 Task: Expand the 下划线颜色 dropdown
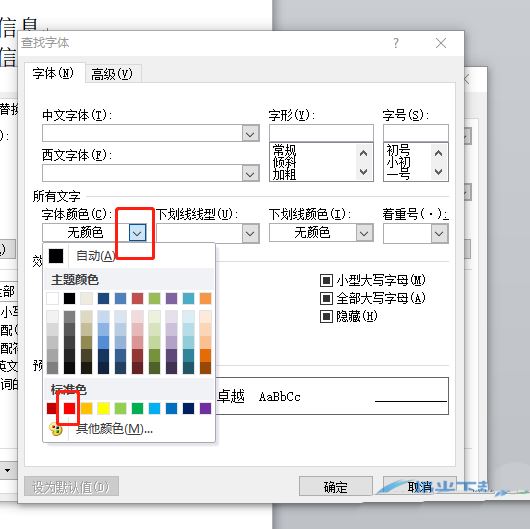[x=364, y=233]
